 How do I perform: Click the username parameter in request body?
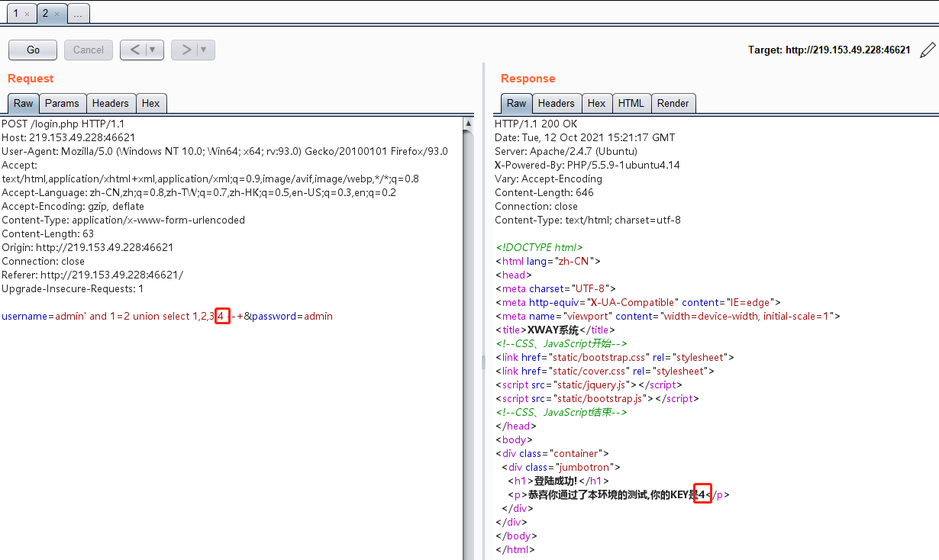[122, 316]
